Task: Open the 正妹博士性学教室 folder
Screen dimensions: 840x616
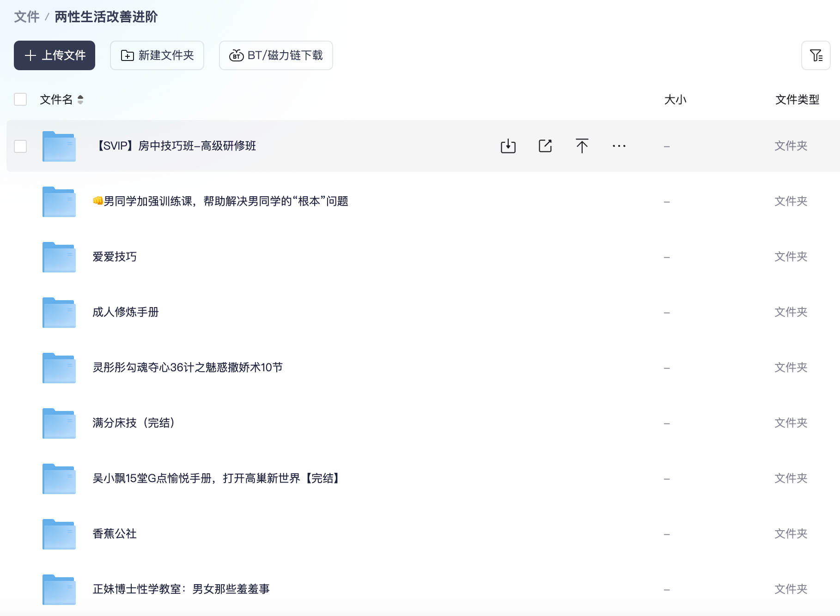Action: (181, 589)
